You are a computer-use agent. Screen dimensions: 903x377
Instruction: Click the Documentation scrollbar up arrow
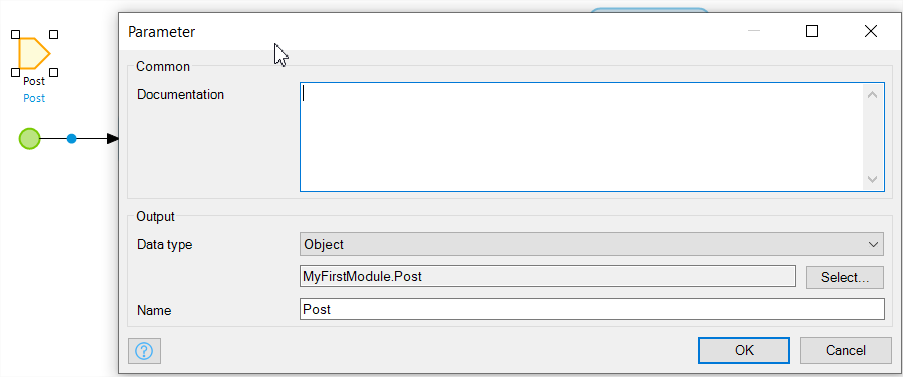[x=872, y=94]
